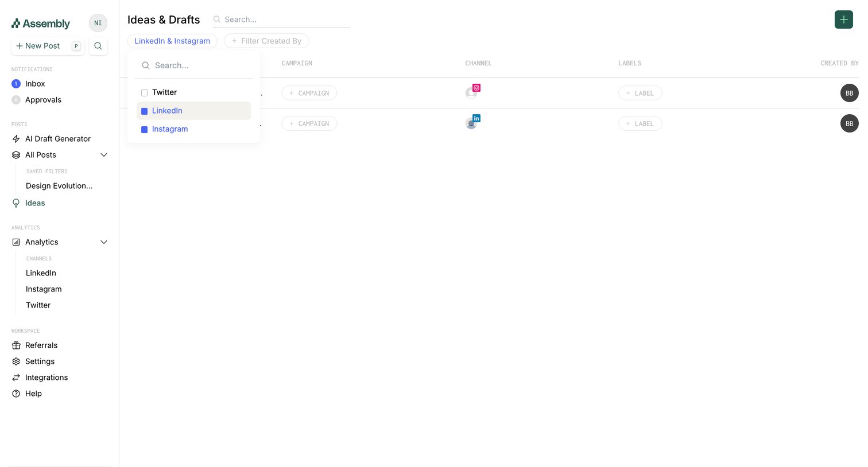Click the Analytics label in sidebar
The image size is (868, 467).
[x=42, y=242]
